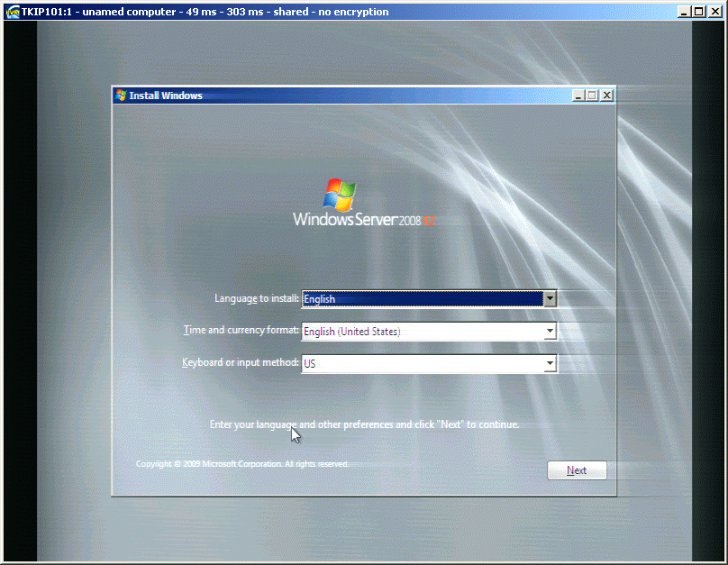
Task: Maximize the Install Windows dialog
Action: pyautogui.click(x=592, y=96)
